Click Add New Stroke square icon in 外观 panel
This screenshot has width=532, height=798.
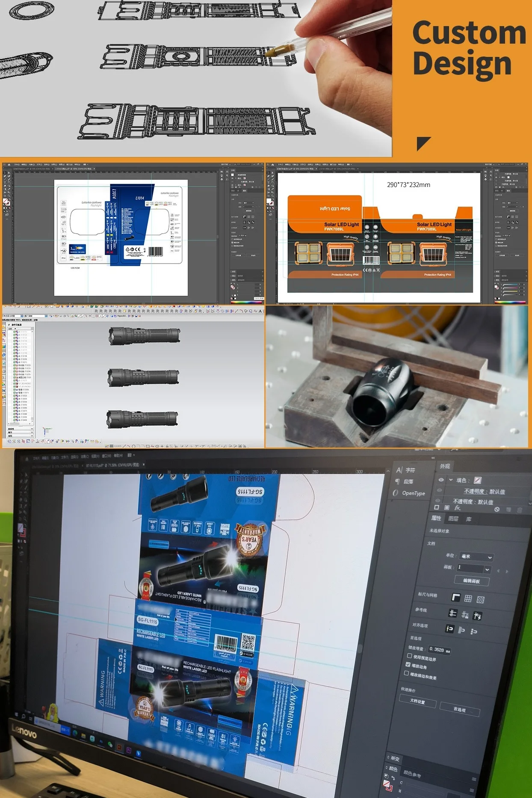coord(437,507)
